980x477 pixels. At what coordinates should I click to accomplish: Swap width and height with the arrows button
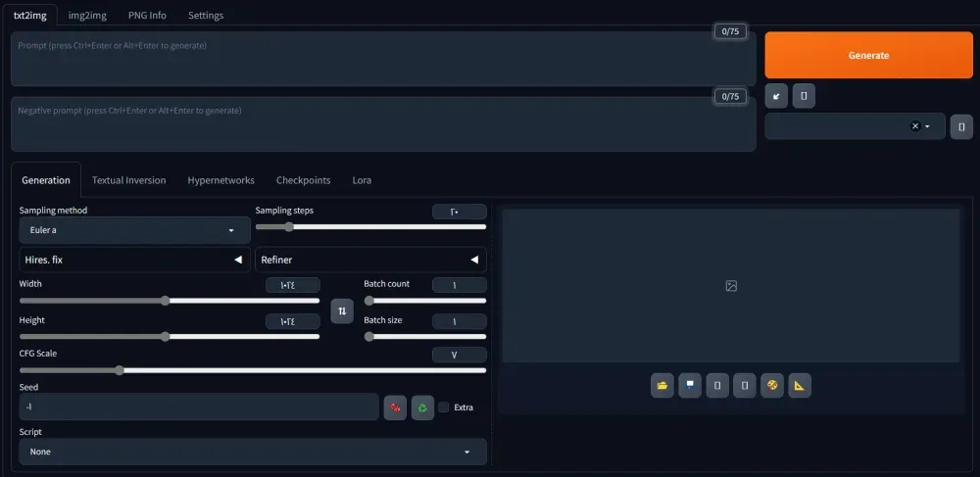(342, 311)
